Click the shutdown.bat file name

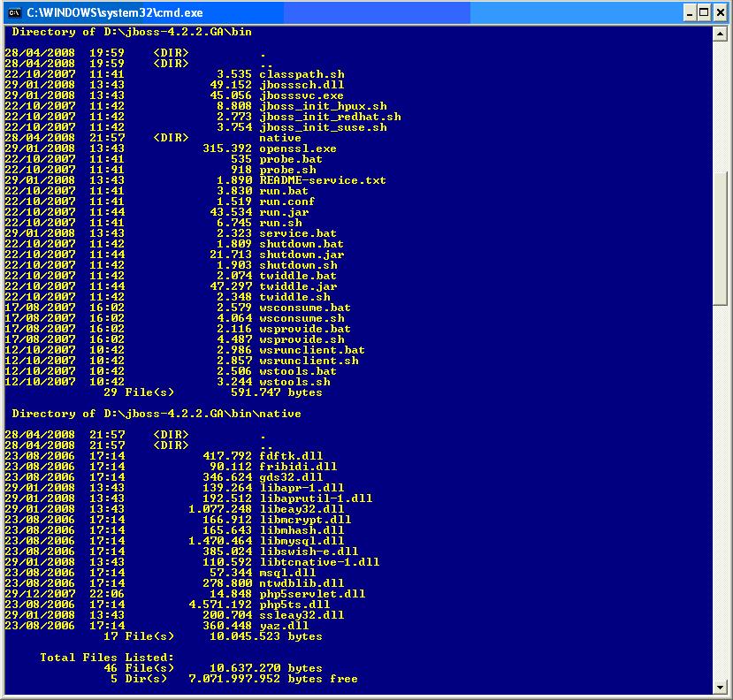(x=302, y=244)
